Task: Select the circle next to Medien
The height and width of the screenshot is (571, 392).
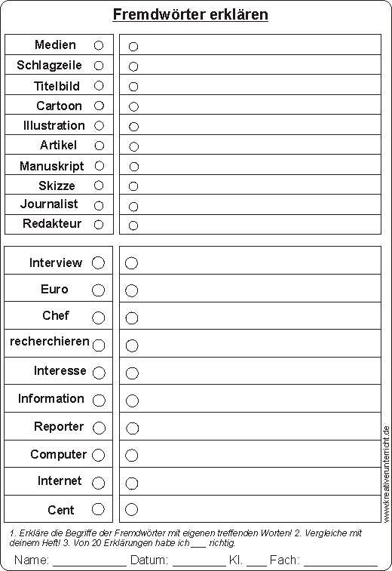Action: (x=99, y=45)
